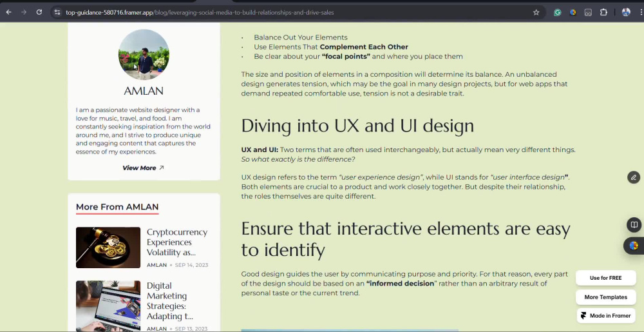Click the colorful floating side-tab icon
This screenshot has height=332, width=644.
coord(634,246)
